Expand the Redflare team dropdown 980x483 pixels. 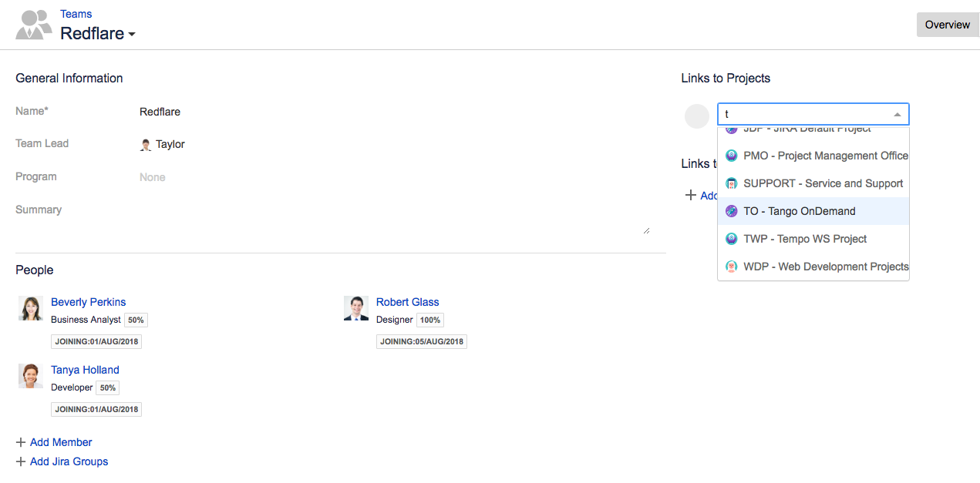click(x=132, y=35)
